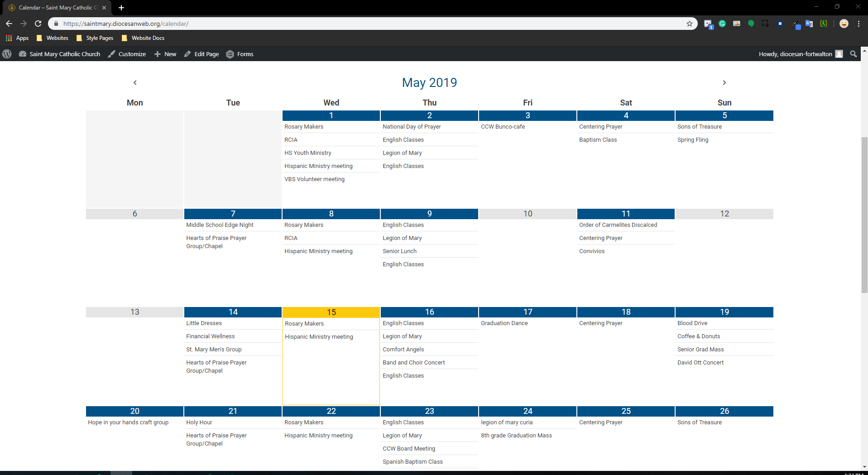
Task: Open Forms menu in admin bar
Action: coord(240,54)
